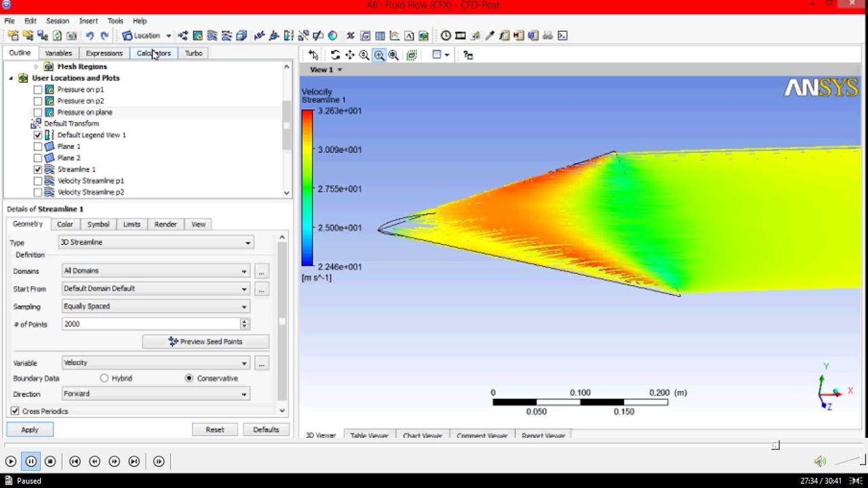Switch to the Turbo tab
Viewport: 868px width, 488px height.
point(193,53)
